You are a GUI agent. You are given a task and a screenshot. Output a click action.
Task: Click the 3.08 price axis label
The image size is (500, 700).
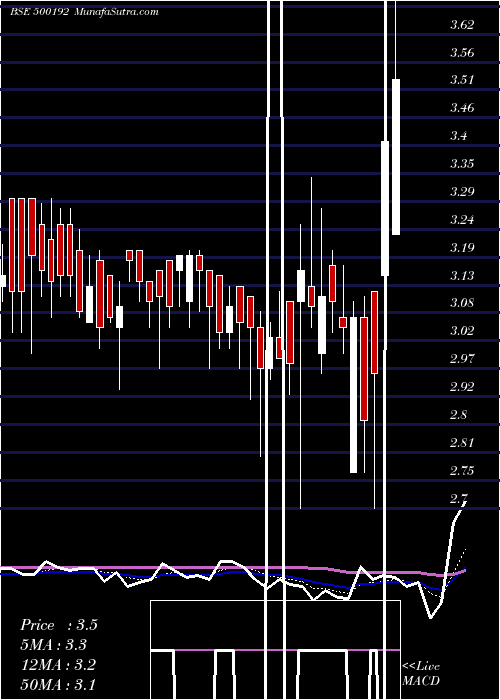(462, 303)
